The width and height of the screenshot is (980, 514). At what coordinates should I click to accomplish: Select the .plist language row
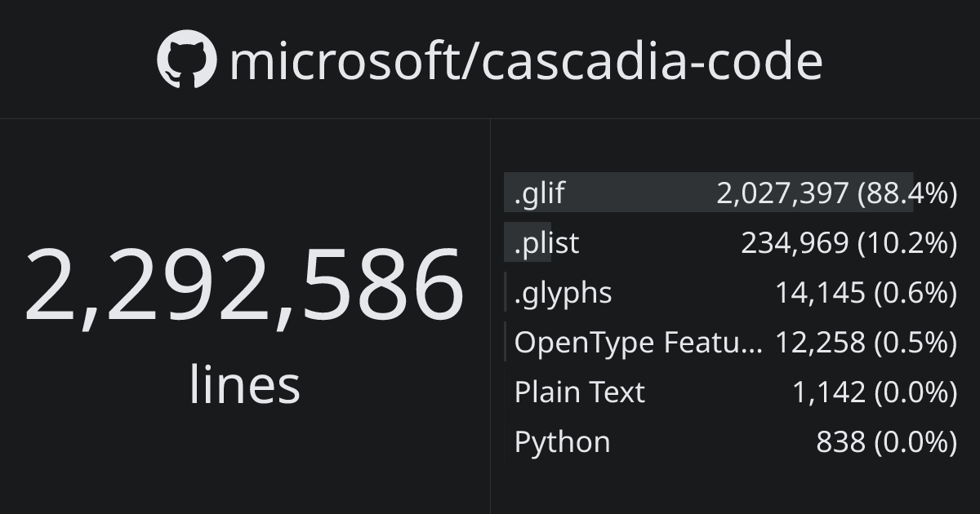(731, 242)
